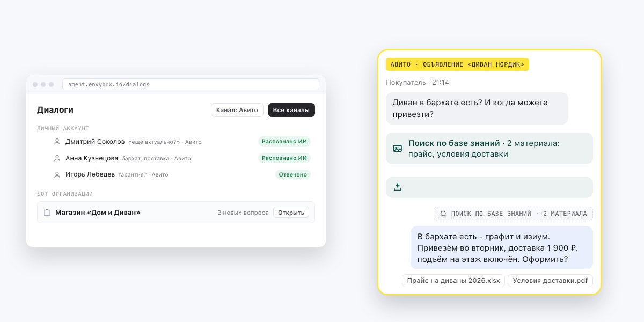Click the бархат, доставка · Авито preview

tap(156, 159)
